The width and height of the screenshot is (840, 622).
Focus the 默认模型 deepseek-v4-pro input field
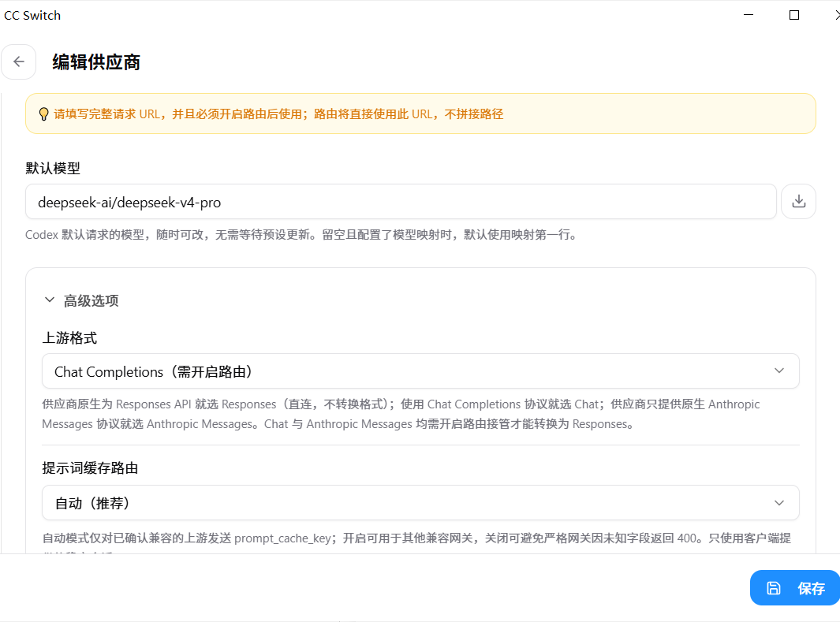point(401,202)
